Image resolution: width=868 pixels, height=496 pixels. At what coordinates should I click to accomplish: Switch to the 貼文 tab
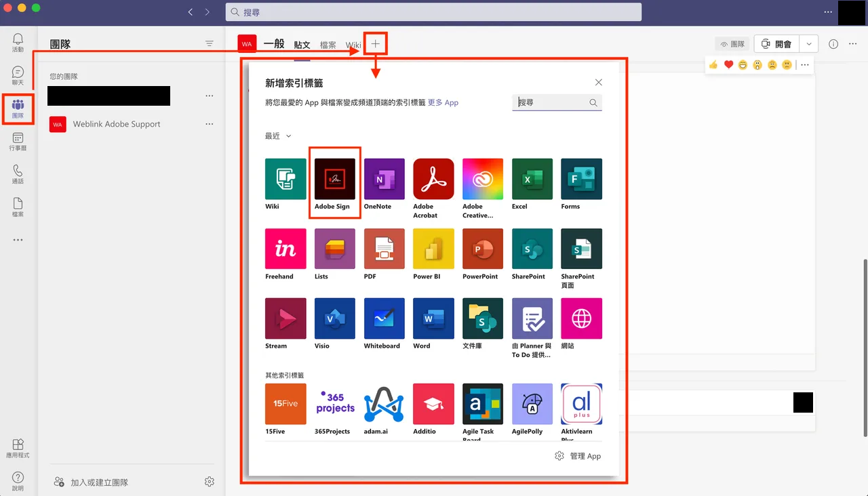[302, 45]
